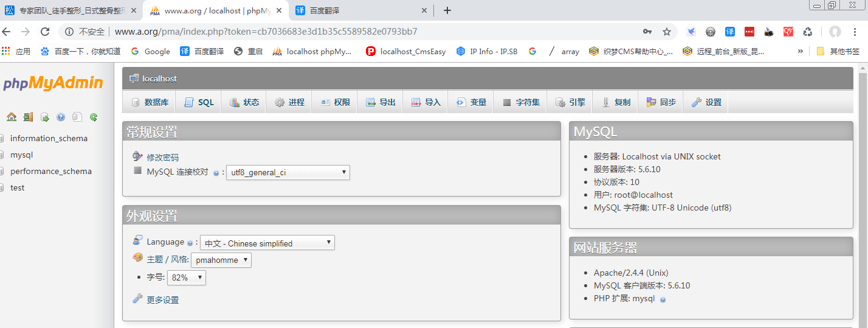Viewport: 868px width, 328px height.
Task: Open the camera screenshot extension icon
Action: (769, 32)
